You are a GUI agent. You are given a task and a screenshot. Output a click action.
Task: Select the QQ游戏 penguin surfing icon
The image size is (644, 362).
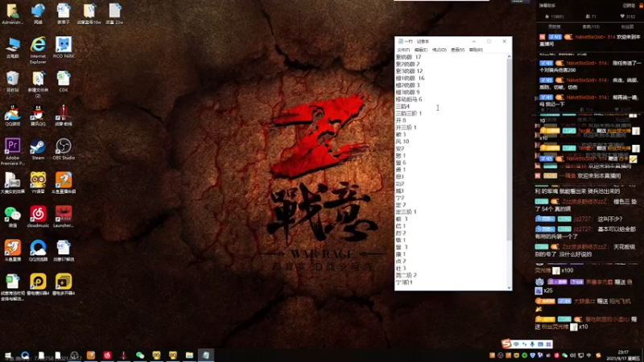pos(13,115)
